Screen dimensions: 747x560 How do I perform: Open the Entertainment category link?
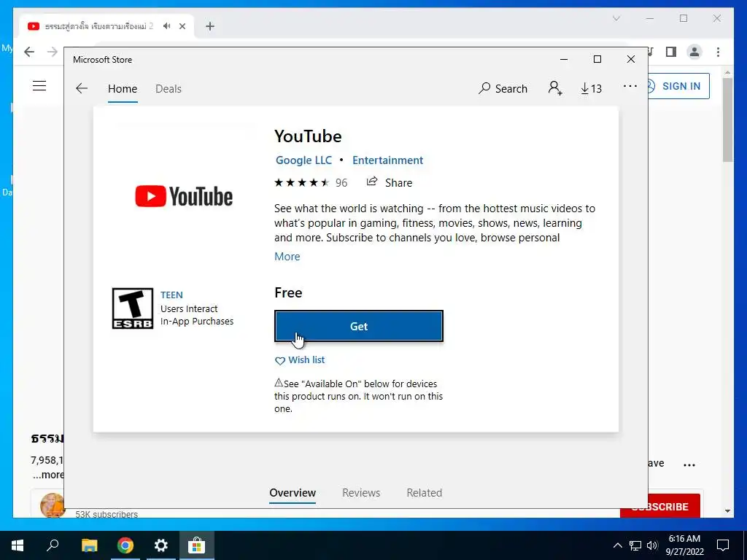(387, 160)
